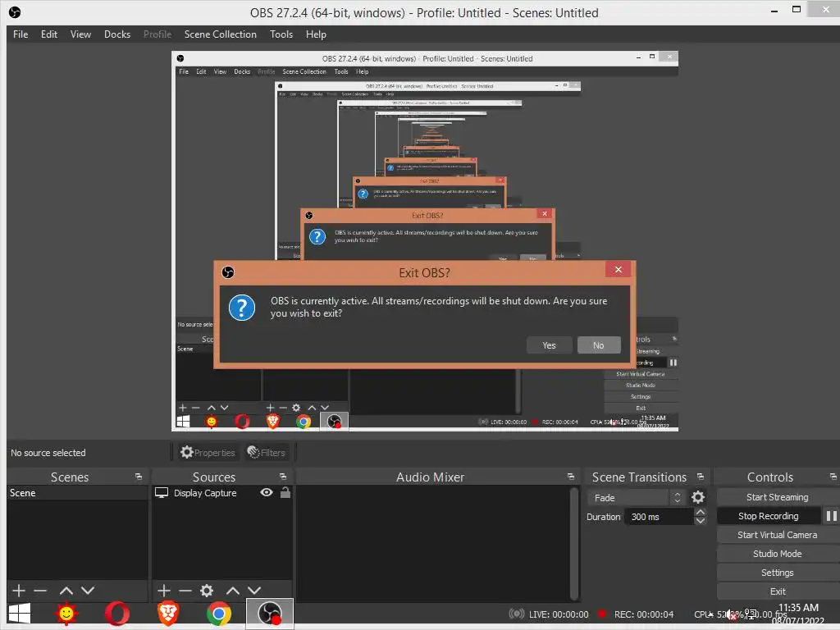Click Start Streaming button
840x630 pixels.
(x=777, y=497)
